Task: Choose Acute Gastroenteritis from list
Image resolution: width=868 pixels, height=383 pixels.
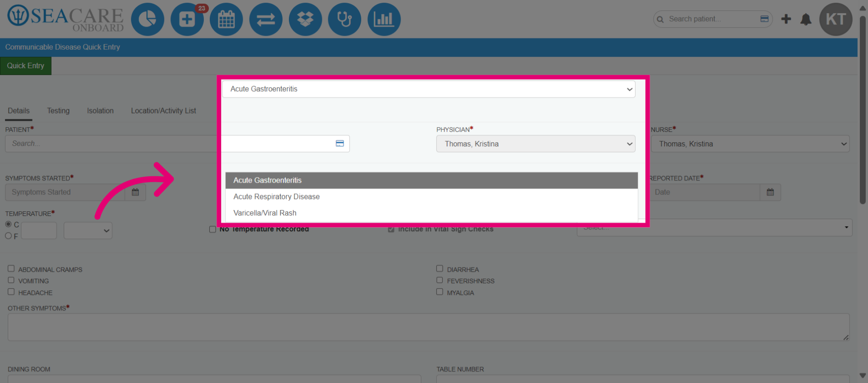Action: (x=432, y=180)
